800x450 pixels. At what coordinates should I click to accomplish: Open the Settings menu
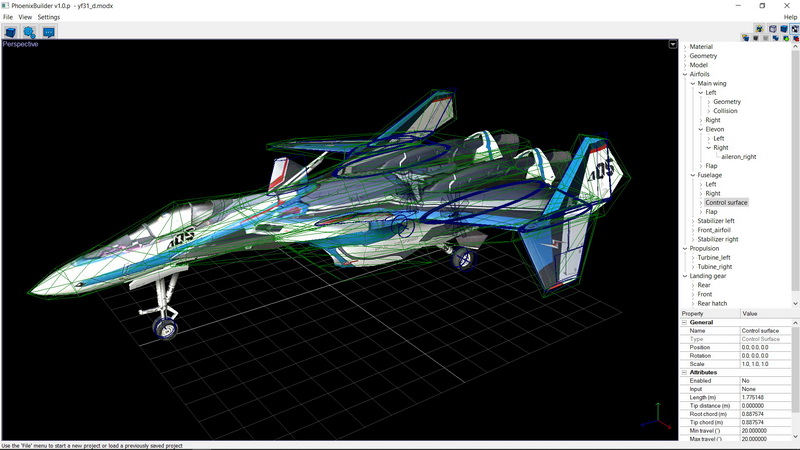(48, 17)
